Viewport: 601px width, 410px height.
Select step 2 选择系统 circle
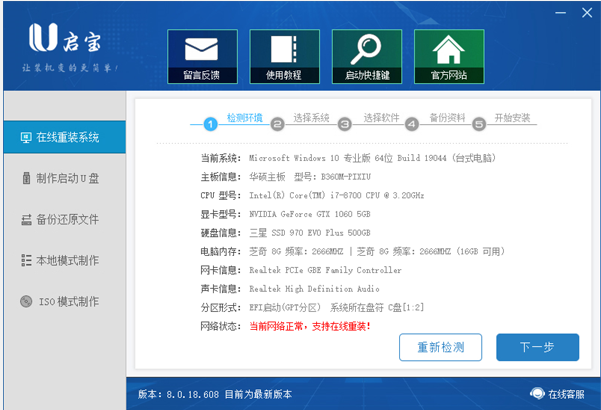[278, 124]
